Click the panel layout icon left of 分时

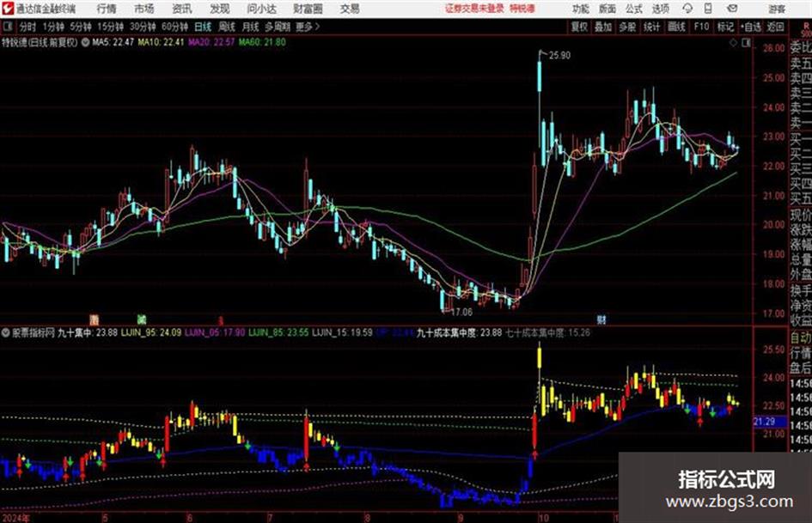click(8, 27)
